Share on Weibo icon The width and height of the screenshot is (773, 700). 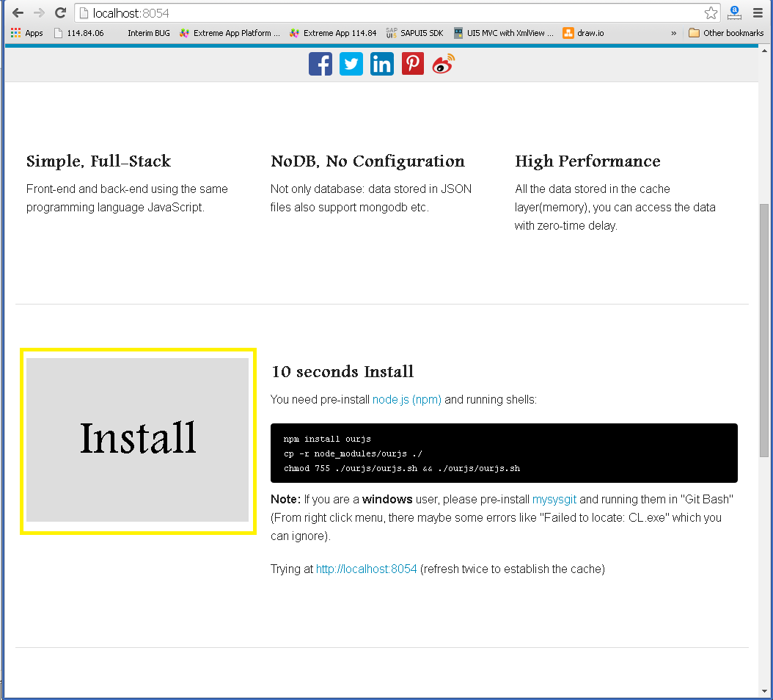point(443,64)
